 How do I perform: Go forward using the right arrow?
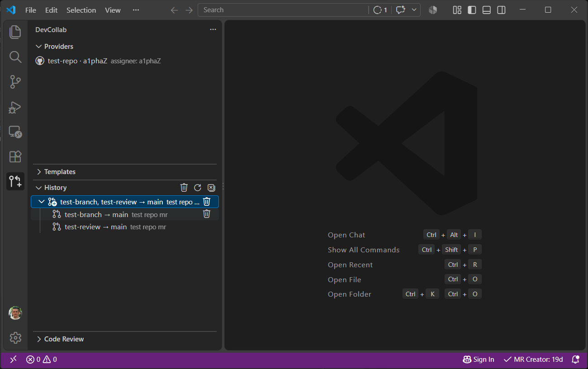[189, 10]
